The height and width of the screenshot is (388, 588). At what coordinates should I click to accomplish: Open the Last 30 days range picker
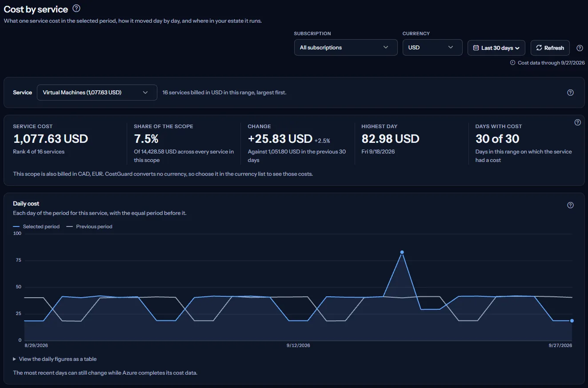pos(496,48)
